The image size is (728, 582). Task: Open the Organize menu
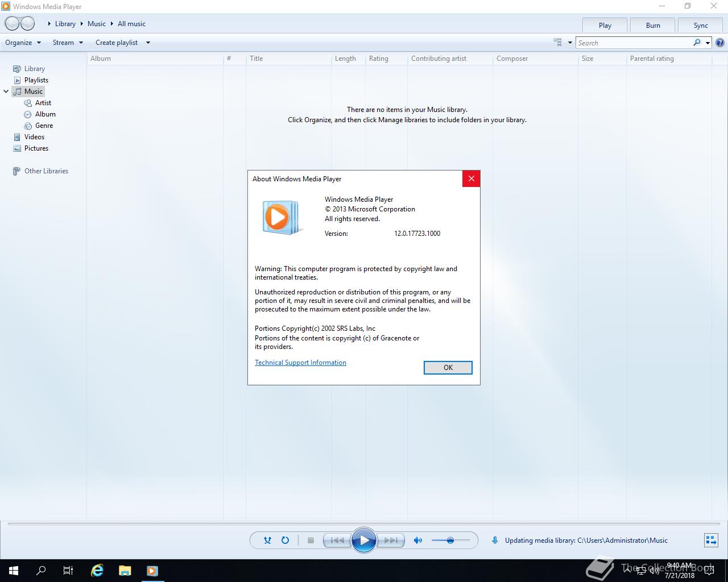coord(23,43)
